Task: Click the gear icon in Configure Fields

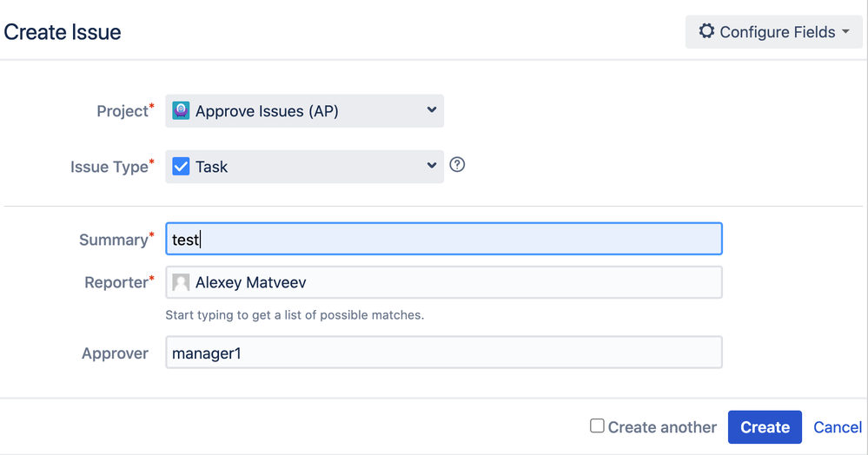Action: click(706, 31)
